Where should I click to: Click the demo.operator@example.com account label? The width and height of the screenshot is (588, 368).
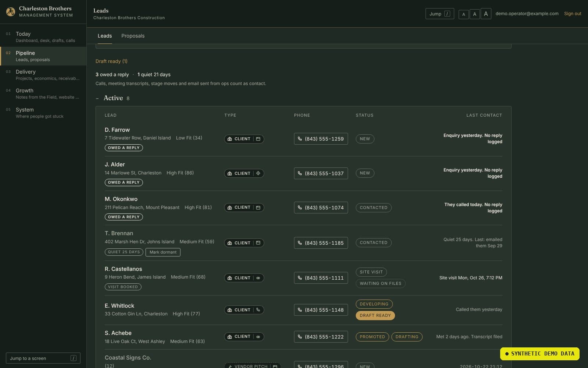tap(527, 14)
